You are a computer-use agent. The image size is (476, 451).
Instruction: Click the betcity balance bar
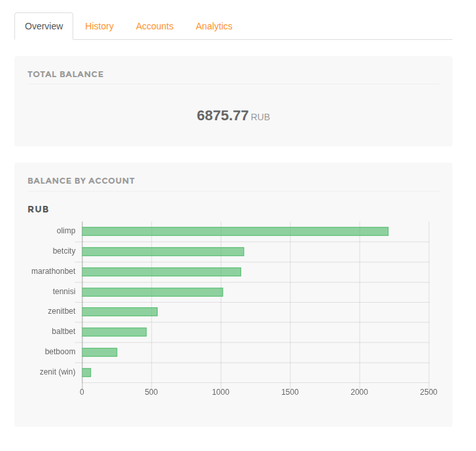(163, 252)
